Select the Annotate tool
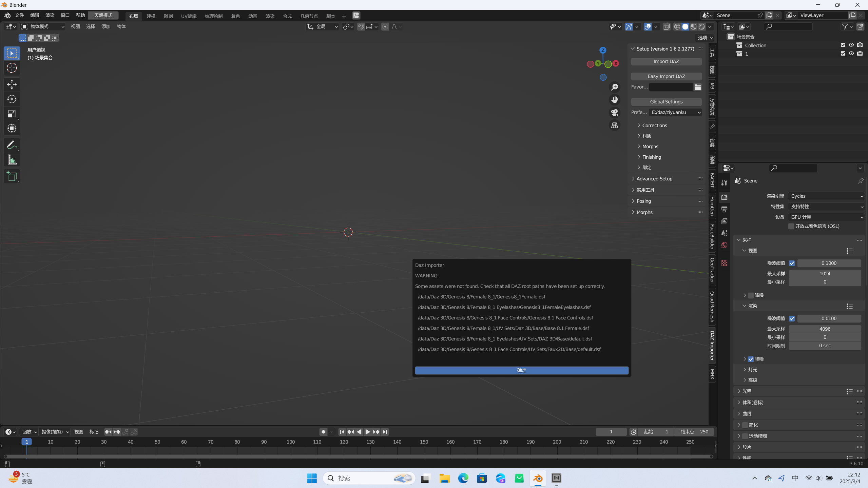868x488 pixels. 12,145
